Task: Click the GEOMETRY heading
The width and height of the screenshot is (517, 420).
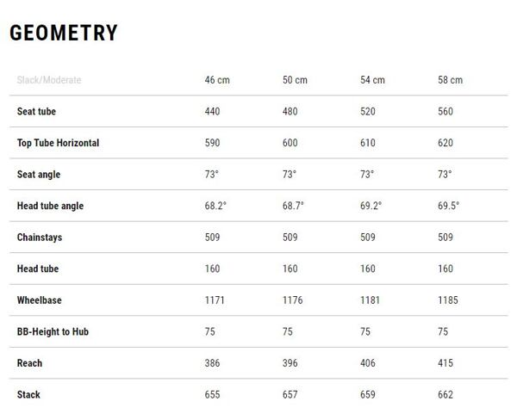Action: pos(64,33)
